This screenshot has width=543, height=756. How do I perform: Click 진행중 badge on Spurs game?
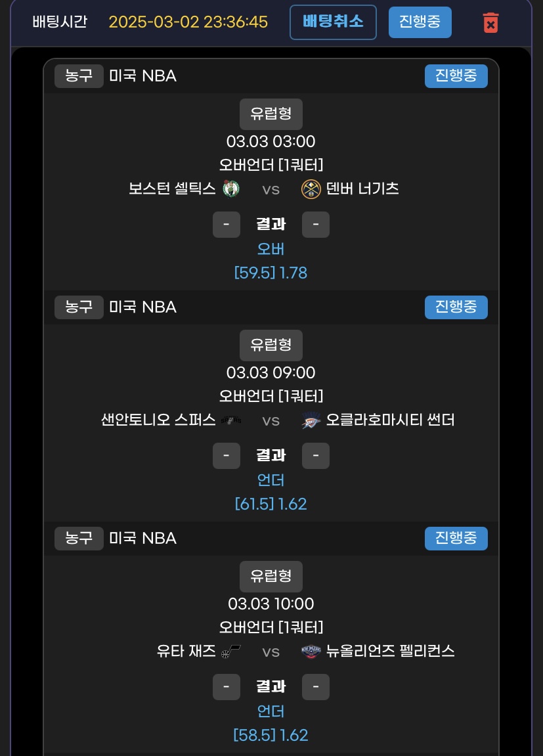456,307
